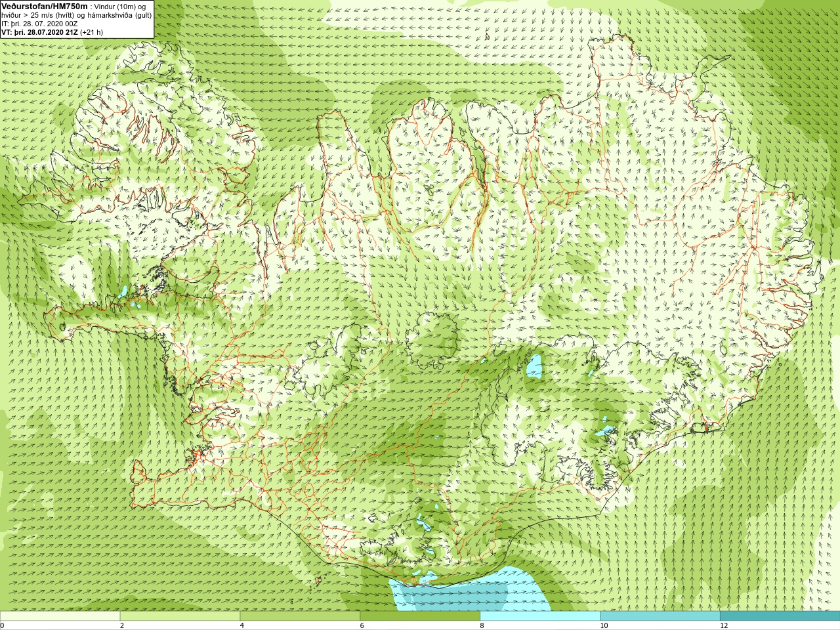The image size is (840, 630).
Task: Click the 10–12 m/s cyan legend swatch
Action: 660,616
